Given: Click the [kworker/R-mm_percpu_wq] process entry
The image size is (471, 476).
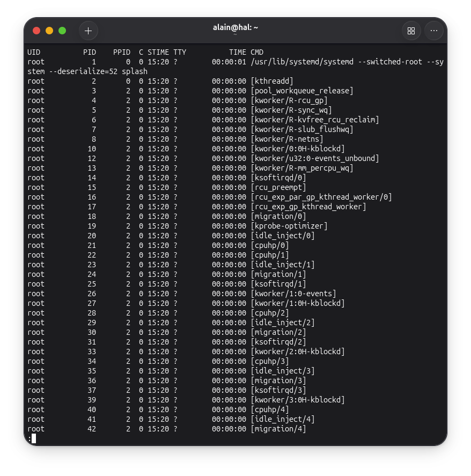Looking at the screenshot, I should (x=302, y=168).
